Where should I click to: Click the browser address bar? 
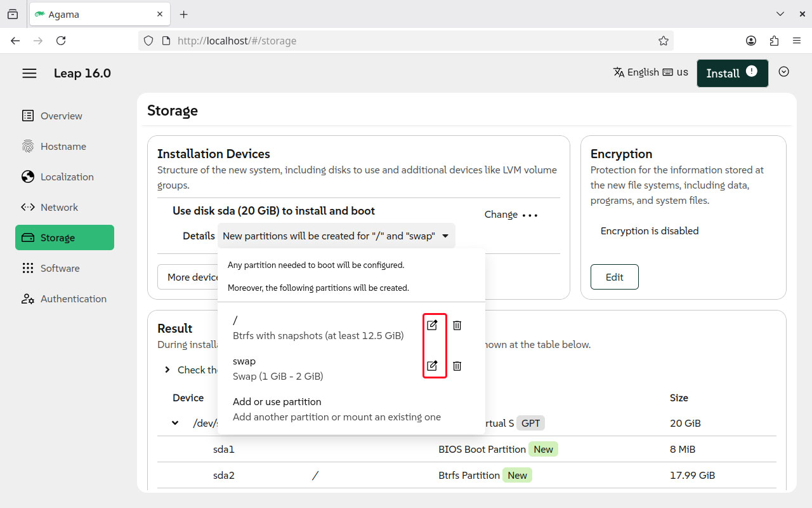(x=406, y=41)
